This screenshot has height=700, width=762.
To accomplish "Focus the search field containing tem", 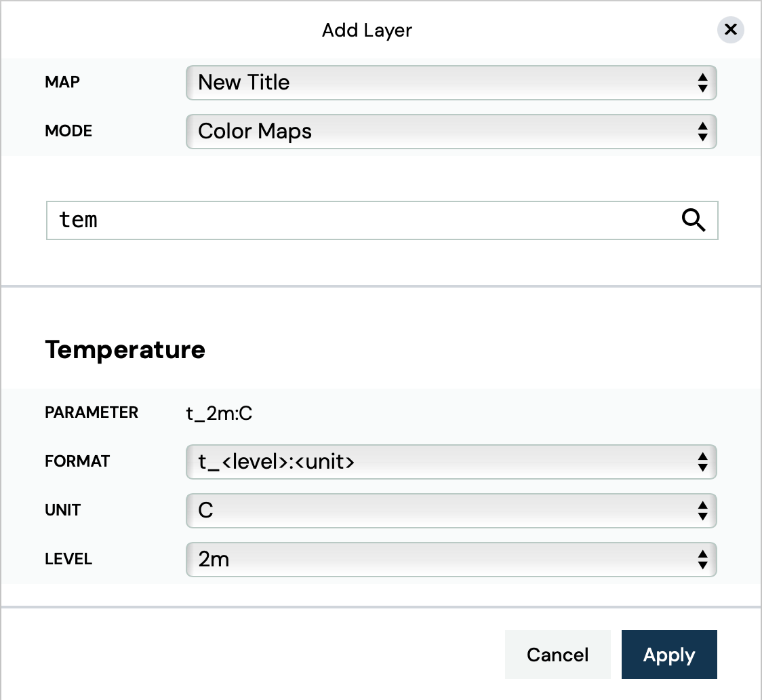I will pos(382,220).
